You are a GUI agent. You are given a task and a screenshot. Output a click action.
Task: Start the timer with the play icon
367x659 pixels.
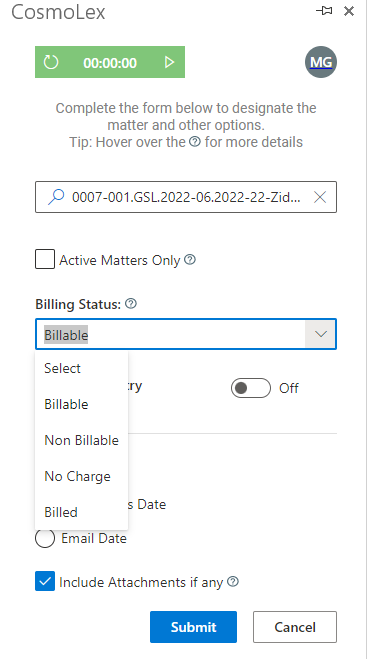[169, 63]
